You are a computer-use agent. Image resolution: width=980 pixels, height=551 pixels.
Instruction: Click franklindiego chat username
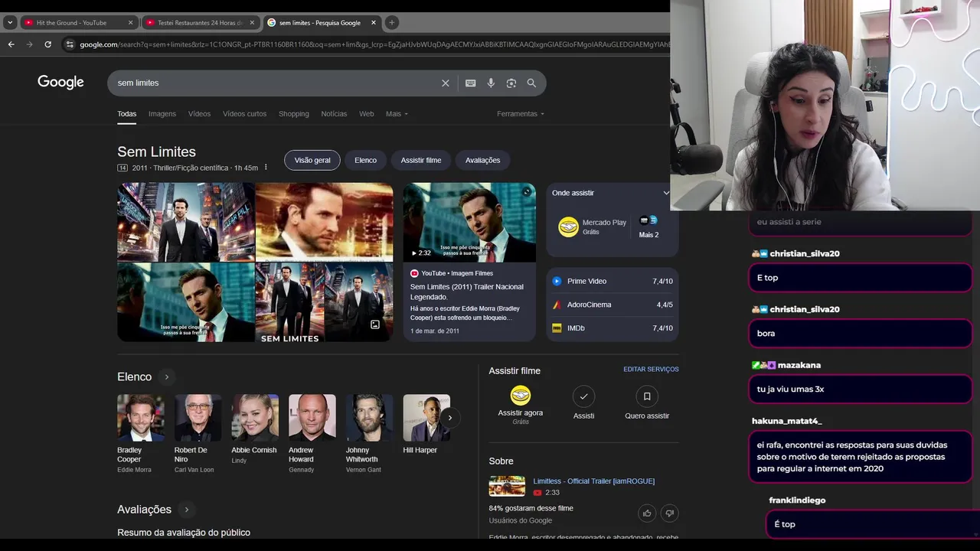(797, 500)
